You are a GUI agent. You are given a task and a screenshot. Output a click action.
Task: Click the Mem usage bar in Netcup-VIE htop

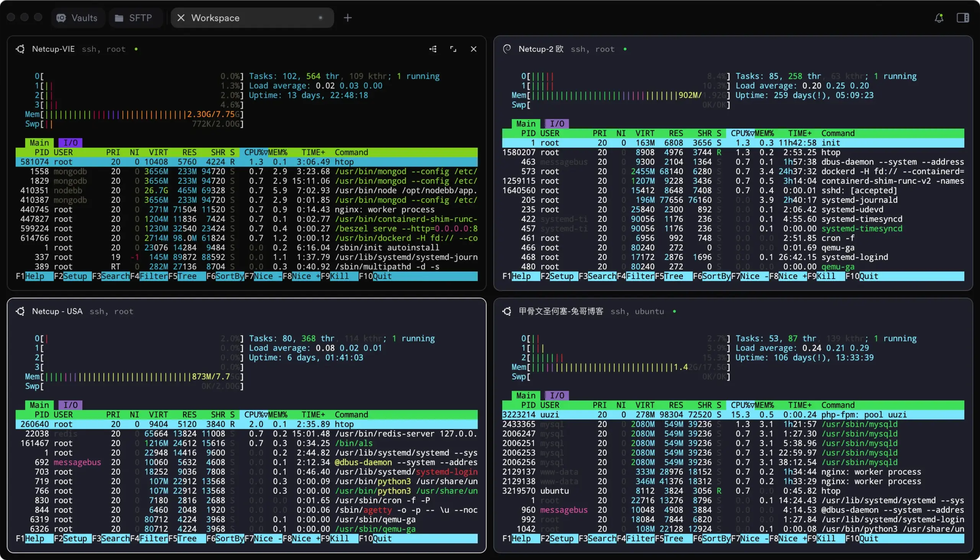coord(135,114)
